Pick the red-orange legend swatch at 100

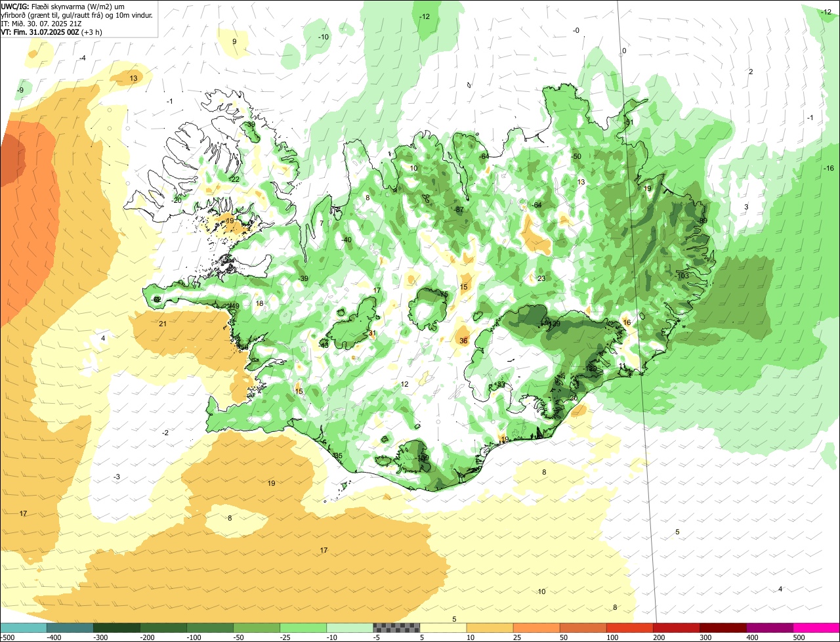pos(629,628)
